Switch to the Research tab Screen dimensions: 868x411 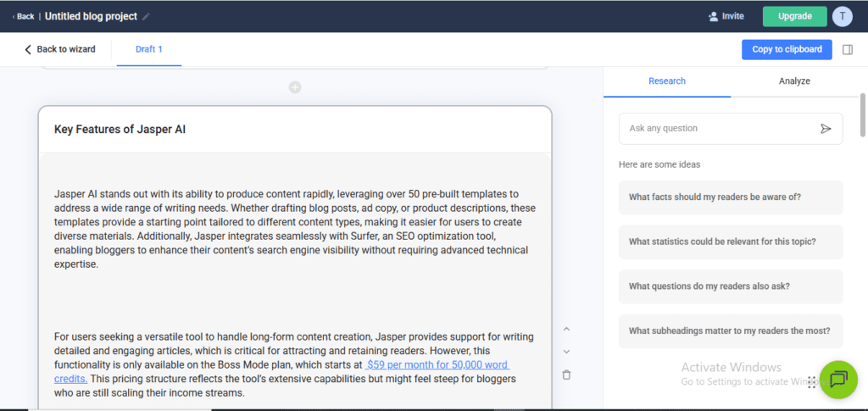coord(667,81)
